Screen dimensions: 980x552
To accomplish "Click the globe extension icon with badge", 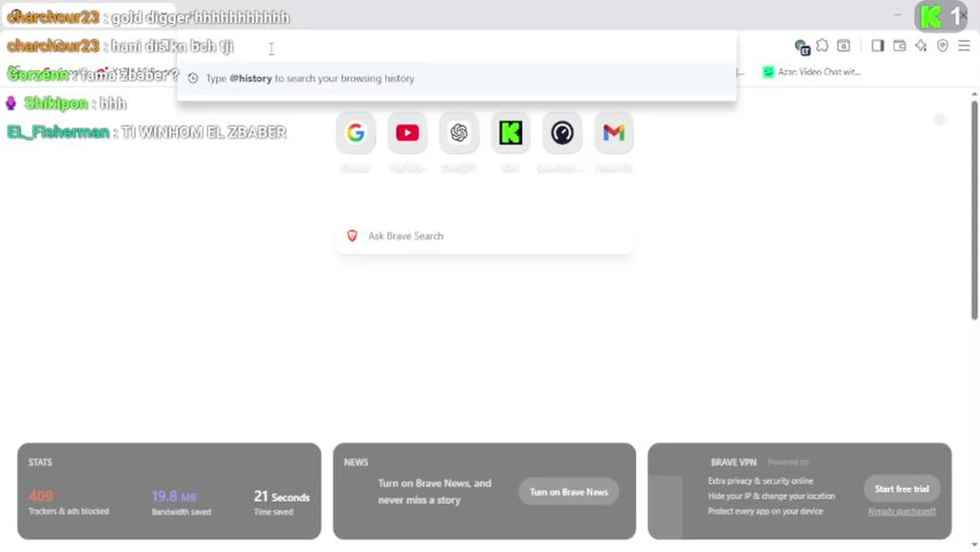I will [x=802, y=47].
